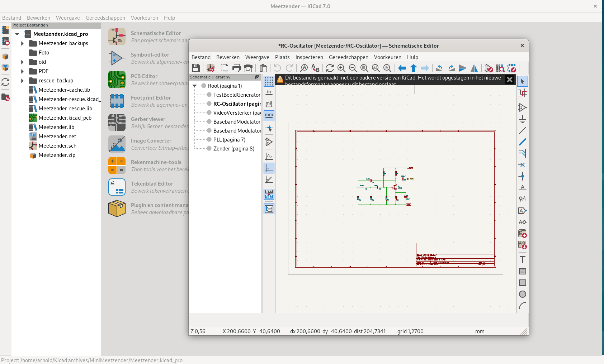Collapse the Meetzender.kicad_pro project tree

pyautogui.click(x=17, y=34)
